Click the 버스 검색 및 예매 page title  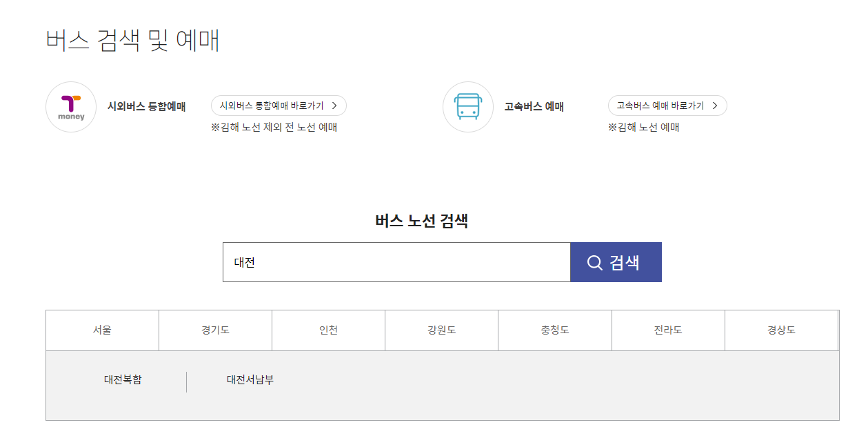point(132,40)
